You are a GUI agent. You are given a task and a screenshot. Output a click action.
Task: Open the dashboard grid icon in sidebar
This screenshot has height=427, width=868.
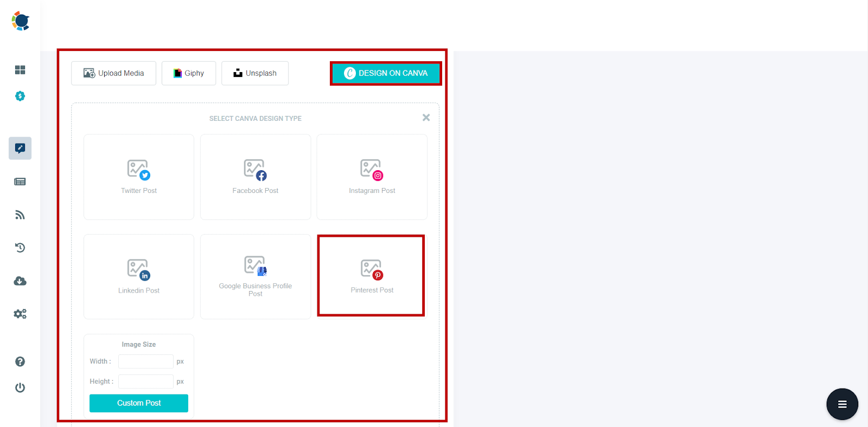click(x=20, y=70)
